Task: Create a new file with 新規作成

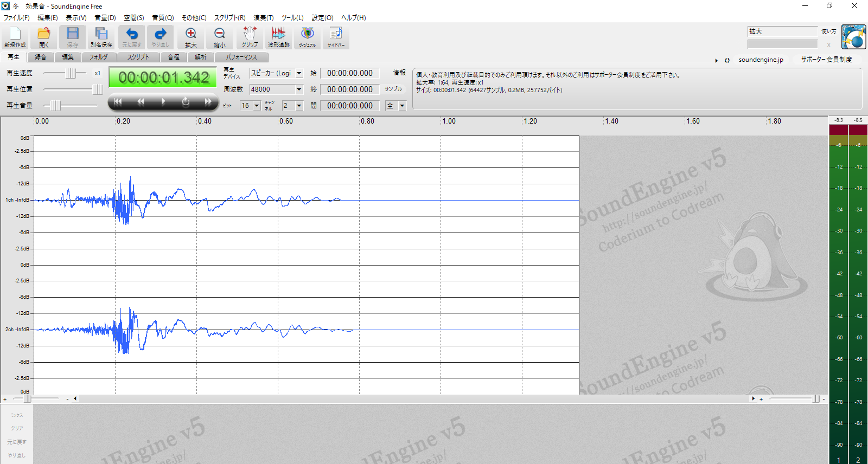Action: (x=15, y=37)
